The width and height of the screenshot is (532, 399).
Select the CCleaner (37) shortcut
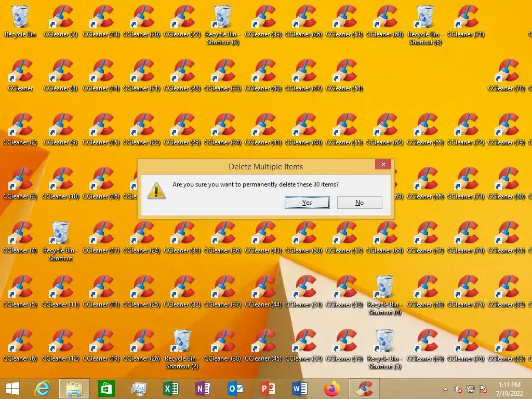222,291
